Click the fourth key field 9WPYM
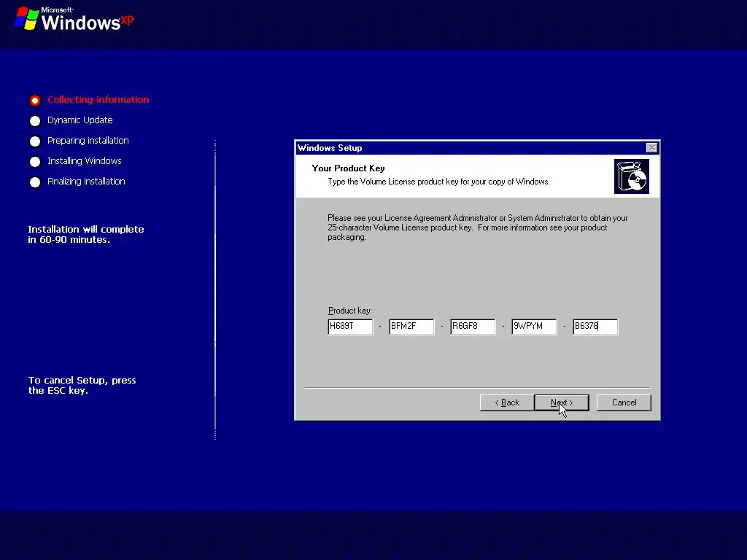747x560 pixels. (x=534, y=327)
